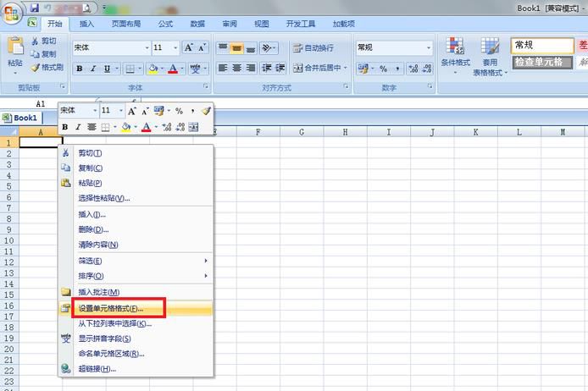Click the text orientation icon
588x391 pixels.
tap(269, 48)
